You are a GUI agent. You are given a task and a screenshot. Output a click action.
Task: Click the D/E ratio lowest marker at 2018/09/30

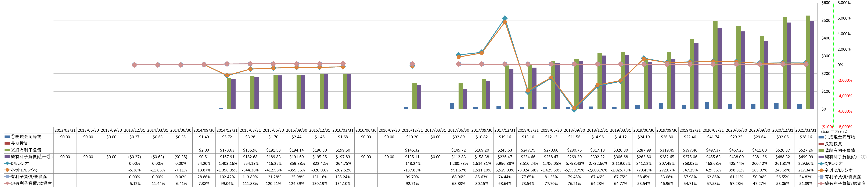[575, 109]
